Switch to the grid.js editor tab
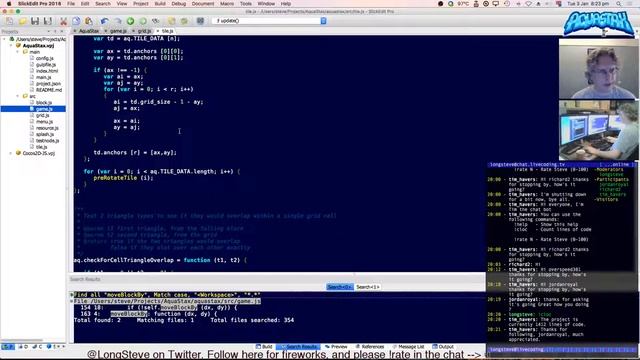 click(x=143, y=31)
